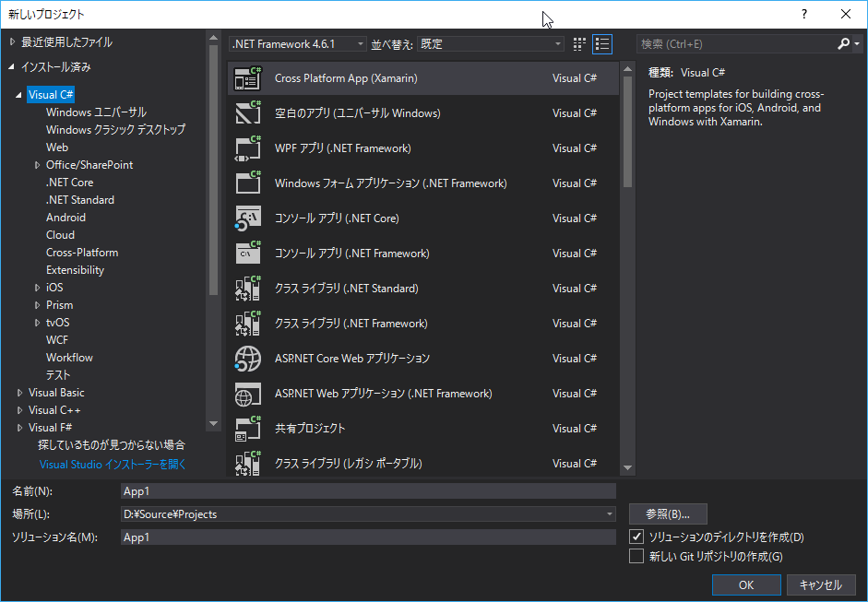This screenshot has height=602, width=868.
Task: Open Visual Studio インストーラーを開く link
Action: point(113,465)
